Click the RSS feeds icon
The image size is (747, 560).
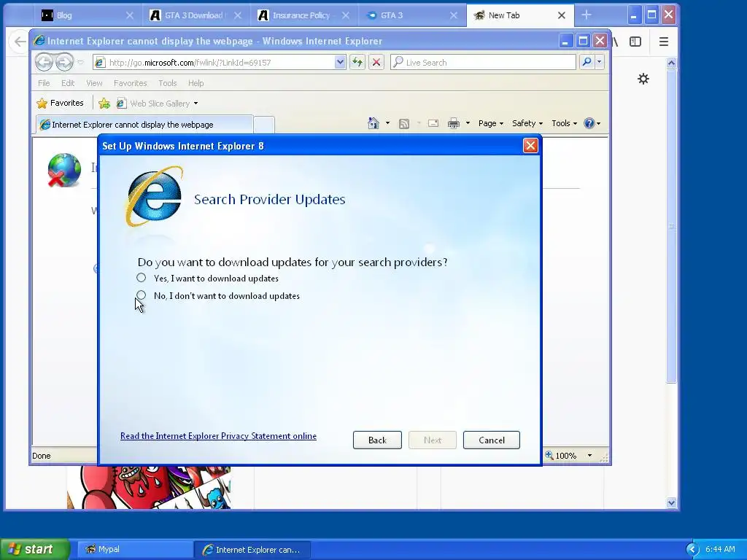coord(404,124)
